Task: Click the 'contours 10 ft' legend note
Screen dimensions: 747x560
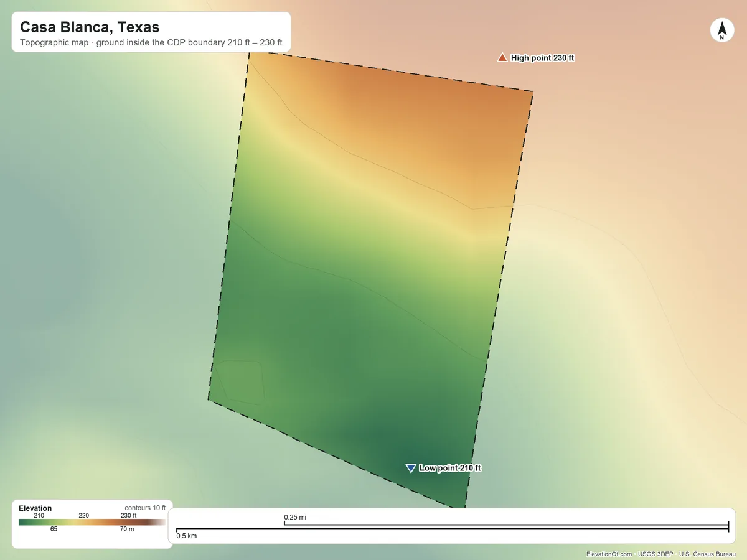Action: [x=145, y=508]
